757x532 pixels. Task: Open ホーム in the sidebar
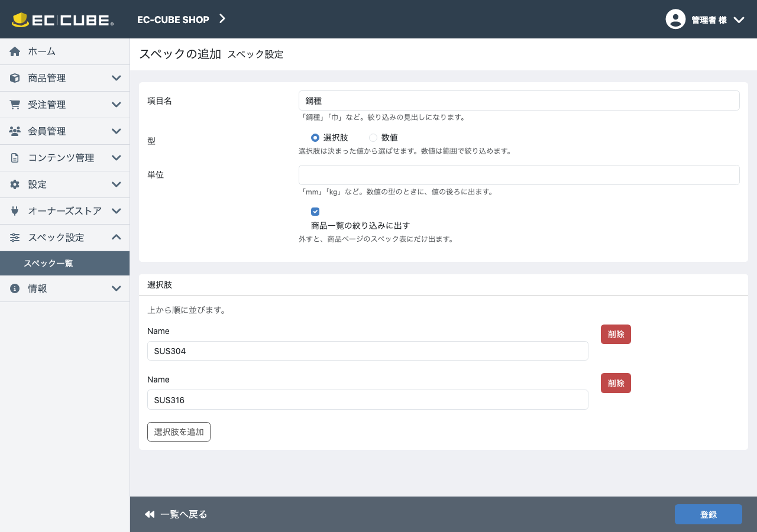(64, 51)
